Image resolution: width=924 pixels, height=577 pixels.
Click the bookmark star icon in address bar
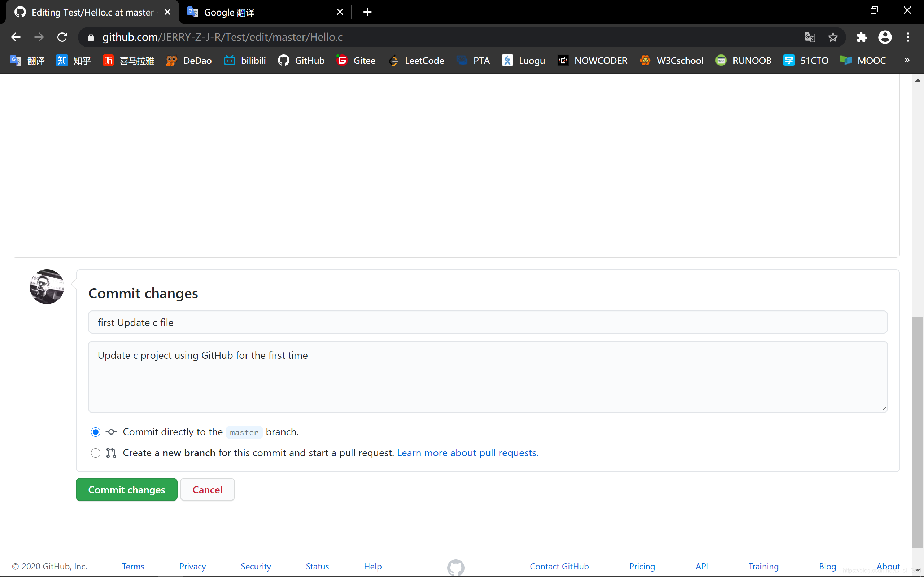click(833, 37)
